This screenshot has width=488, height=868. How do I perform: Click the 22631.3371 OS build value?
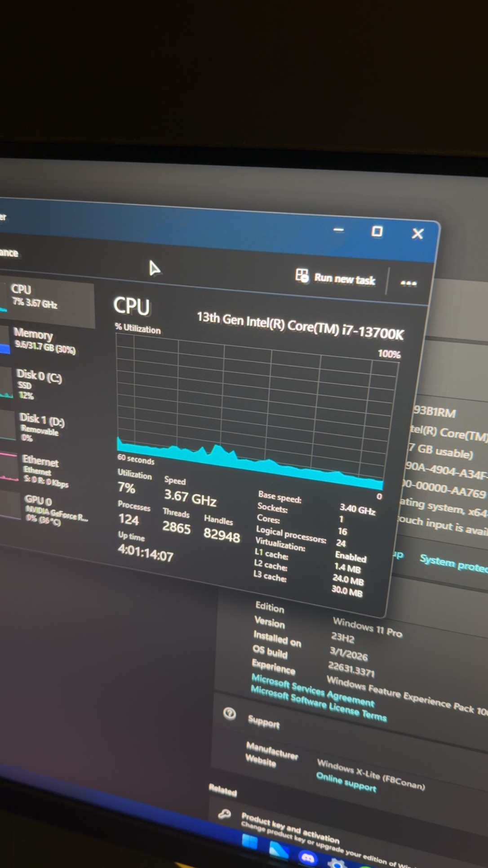pyautogui.click(x=351, y=669)
